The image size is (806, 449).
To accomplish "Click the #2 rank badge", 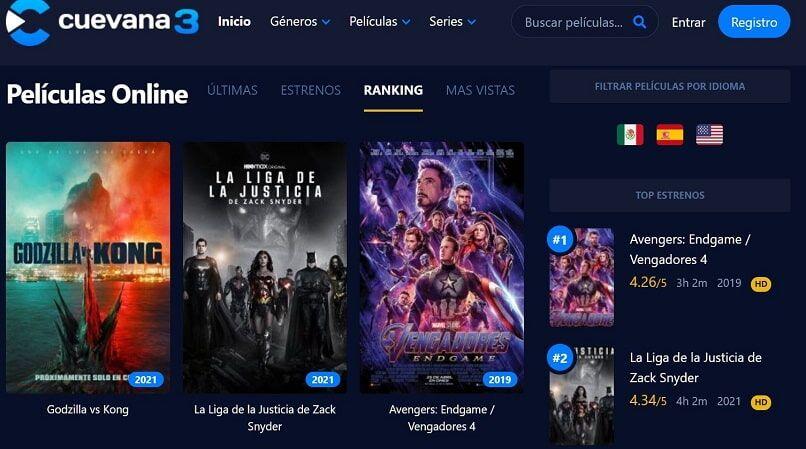I will [560, 357].
